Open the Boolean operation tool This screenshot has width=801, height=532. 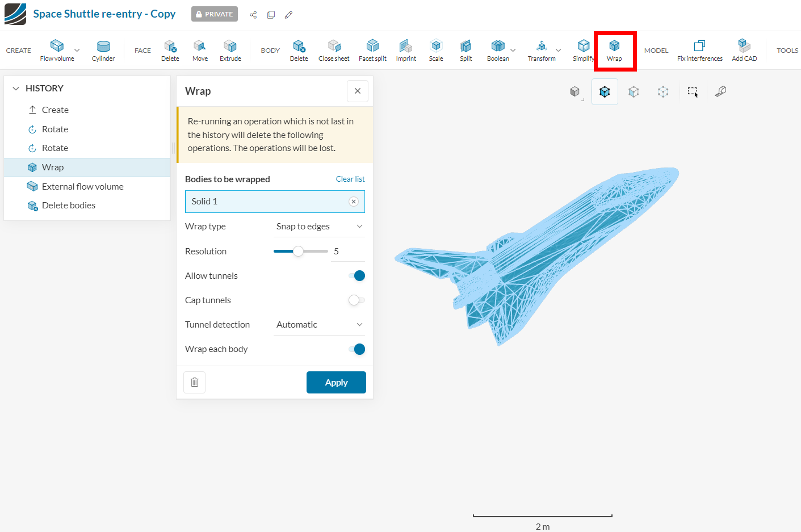(x=497, y=50)
